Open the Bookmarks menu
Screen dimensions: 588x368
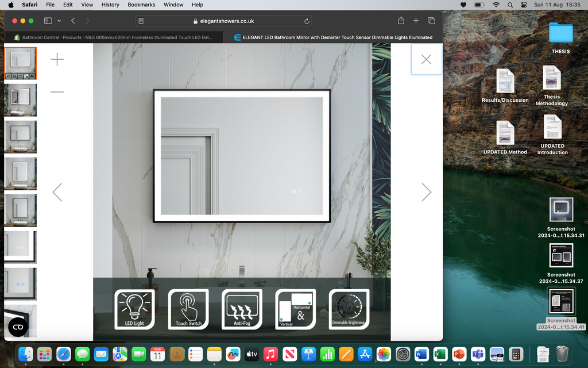click(141, 5)
